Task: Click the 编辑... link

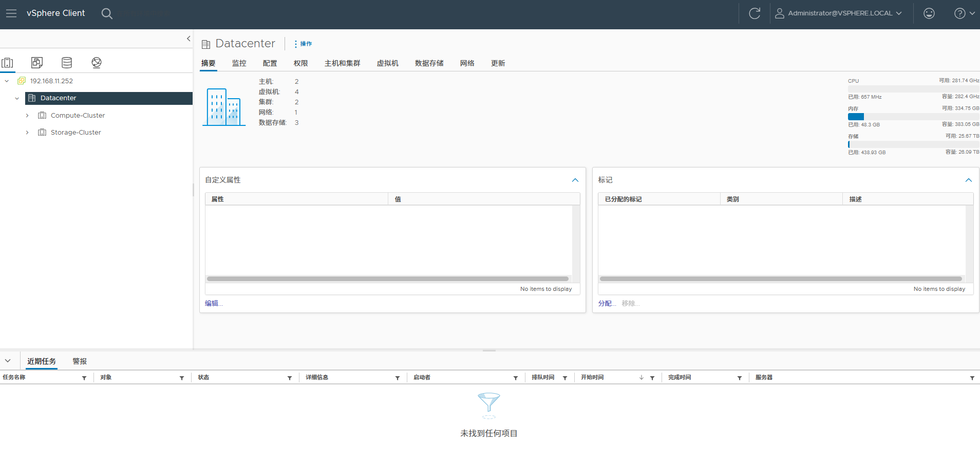Action: (x=214, y=304)
